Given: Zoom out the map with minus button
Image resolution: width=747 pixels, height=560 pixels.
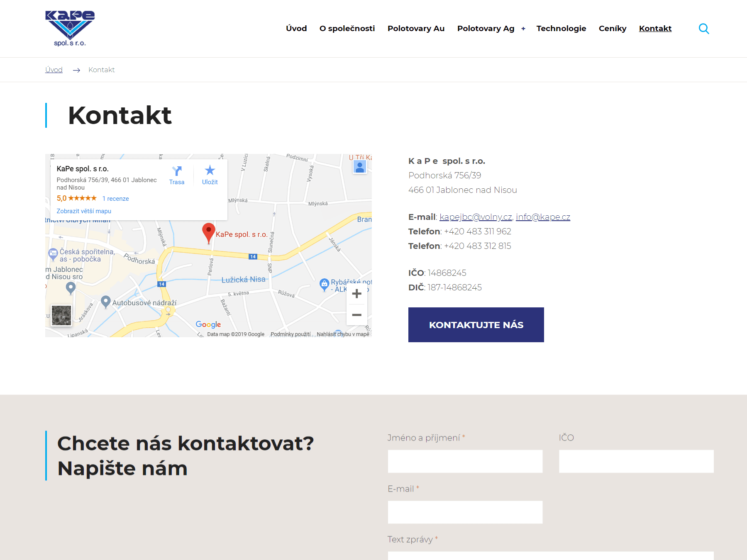Looking at the screenshot, I should [356, 315].
